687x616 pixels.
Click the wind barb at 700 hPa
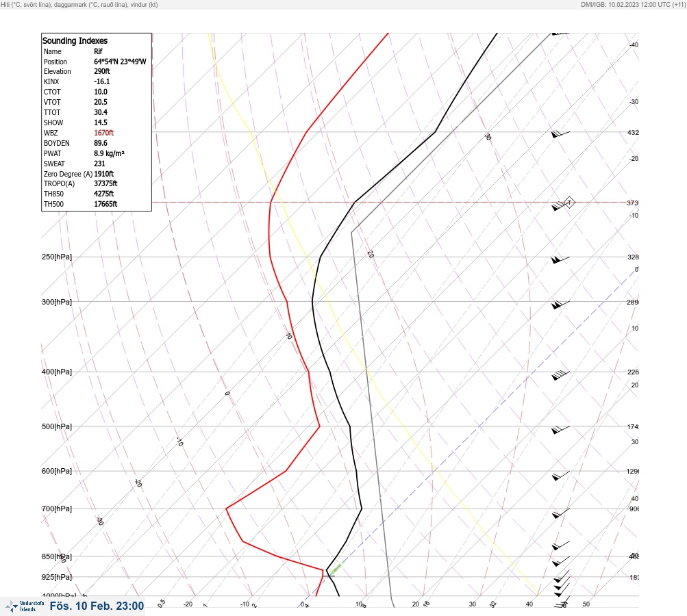561,513
